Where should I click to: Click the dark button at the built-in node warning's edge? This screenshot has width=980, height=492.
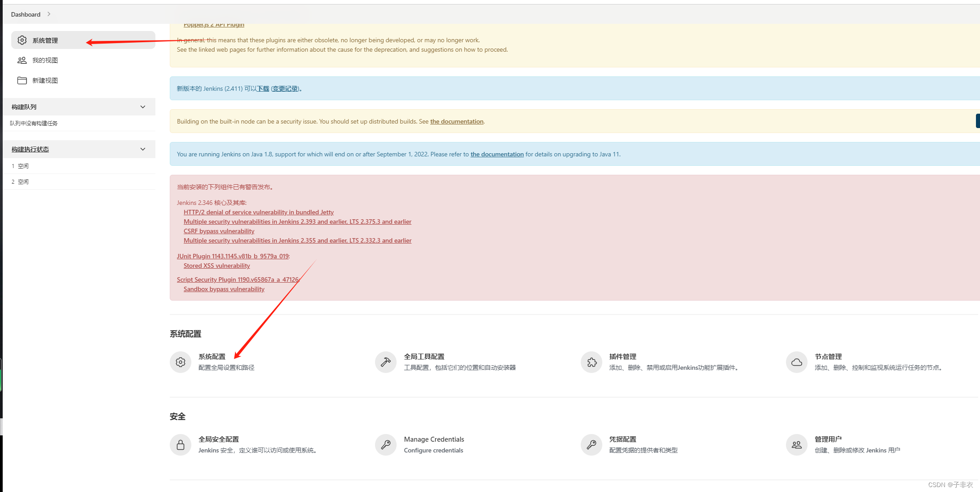[978, 121]
